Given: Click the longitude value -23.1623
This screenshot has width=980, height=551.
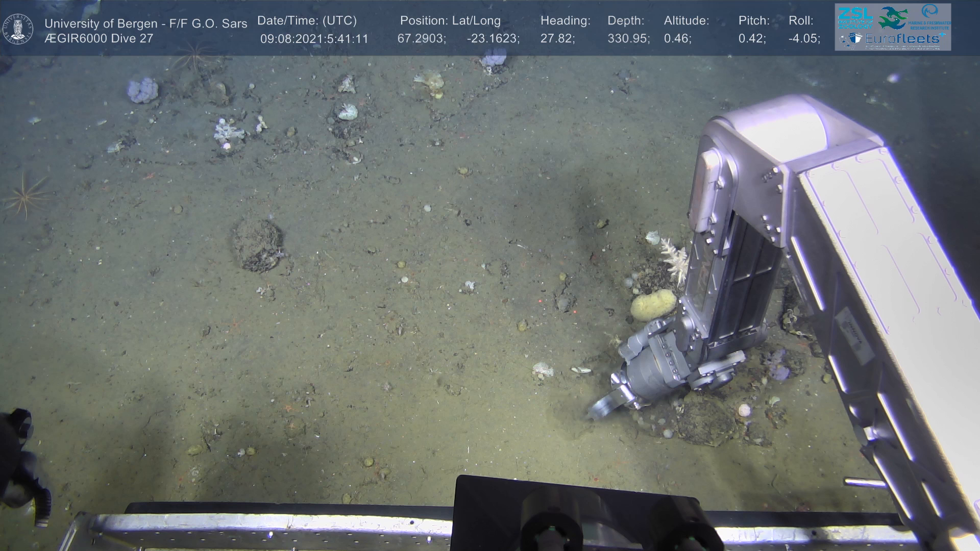Looking at the screenshot, I should click(x=493, y=39).
